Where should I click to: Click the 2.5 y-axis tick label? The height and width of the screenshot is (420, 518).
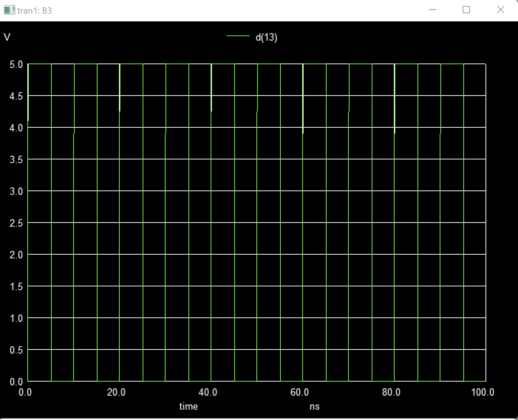[16, 223]
